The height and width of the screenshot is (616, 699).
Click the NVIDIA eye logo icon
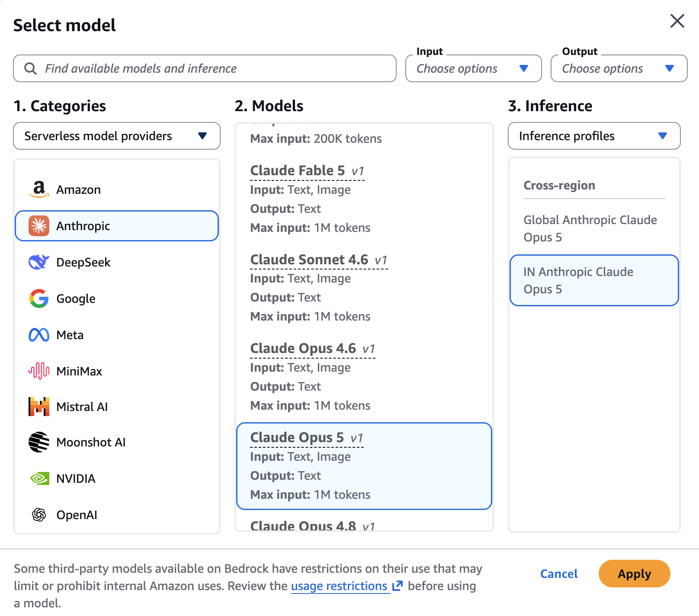pos(39,478)
